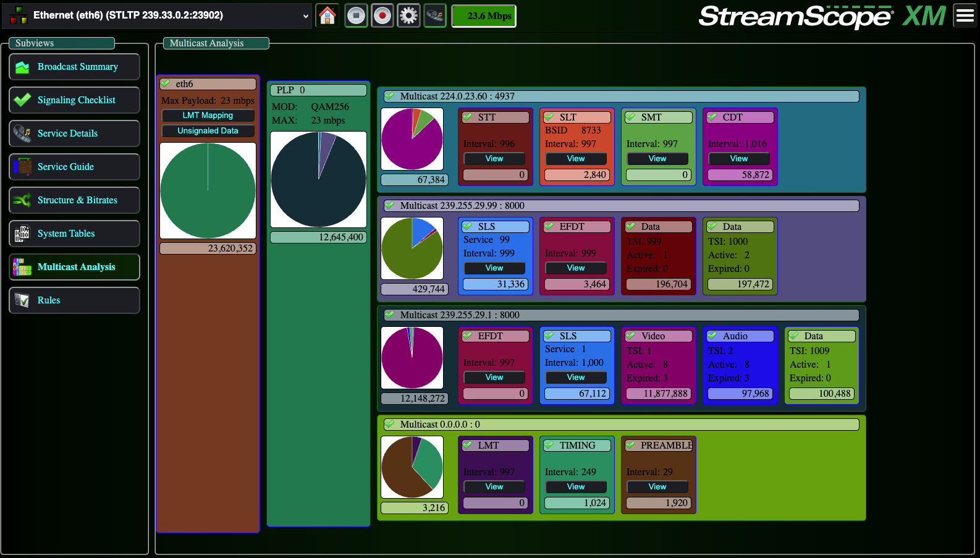This screenshot has width=980, height=558.
Task: Open Broadcast Summary subview
Action: coord(74,67)
